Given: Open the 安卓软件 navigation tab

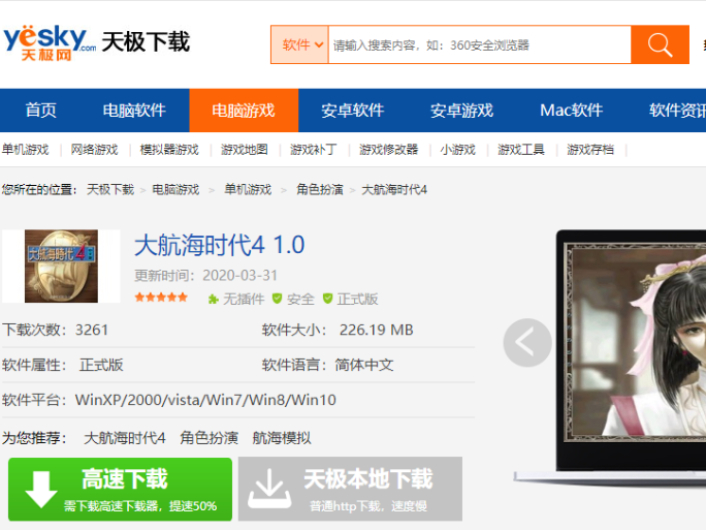Looking at the screenshot, I should [353, 110].
